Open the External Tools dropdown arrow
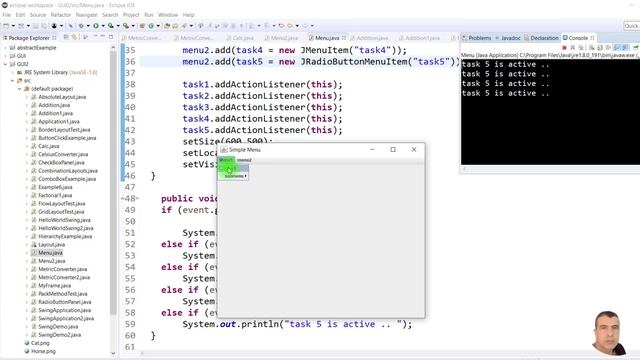 click(133, 26)
